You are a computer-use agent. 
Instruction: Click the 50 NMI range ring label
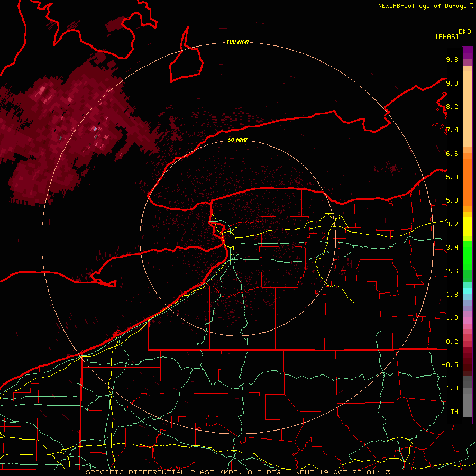coord(237,140)
